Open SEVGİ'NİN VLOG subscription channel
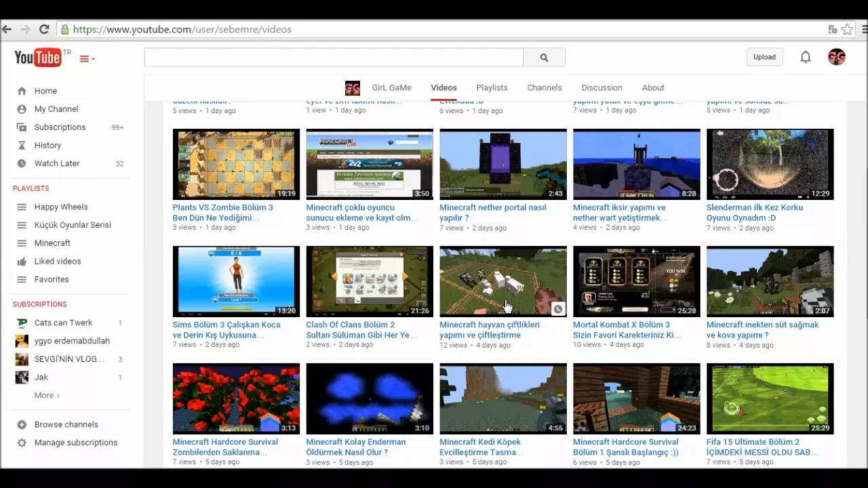This screenshot has height=488, width=868. pyautogui.click(x=69, y=359)
